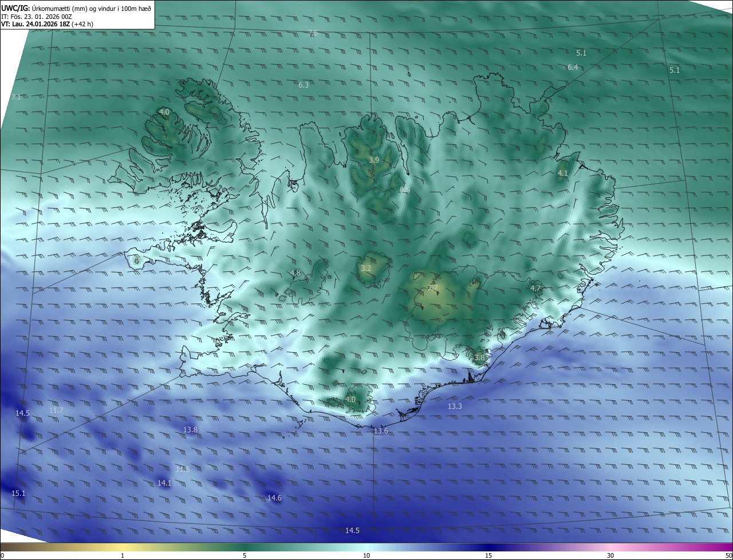
Task: Click the 3.8 value label on the map
Action: point(479,357)
